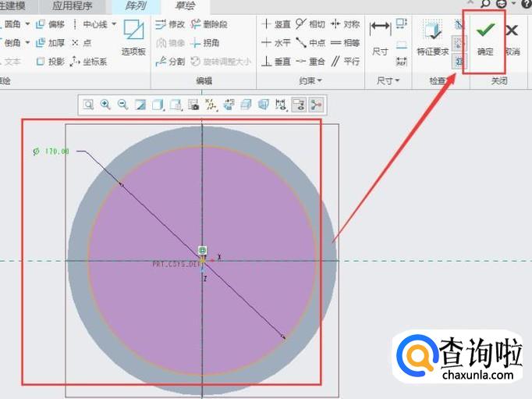Viewport: 532px width, 399px height.
Task: Switch to the 阵列 tab
Action: pos(136,5)
